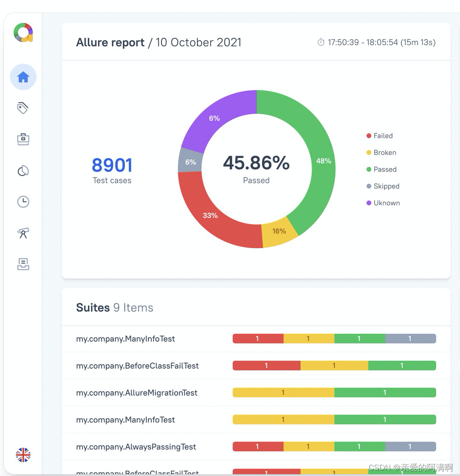Screen dimensions: 460x476
Task: Open the Timeline clock icon
Action: [x=23, y=201]
